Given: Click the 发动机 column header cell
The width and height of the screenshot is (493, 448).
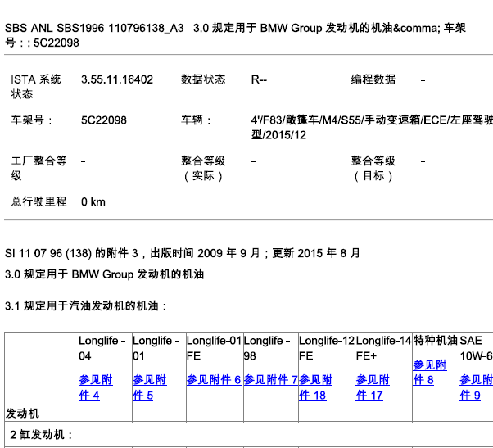Looking at the screenshot, I should 42,377.
